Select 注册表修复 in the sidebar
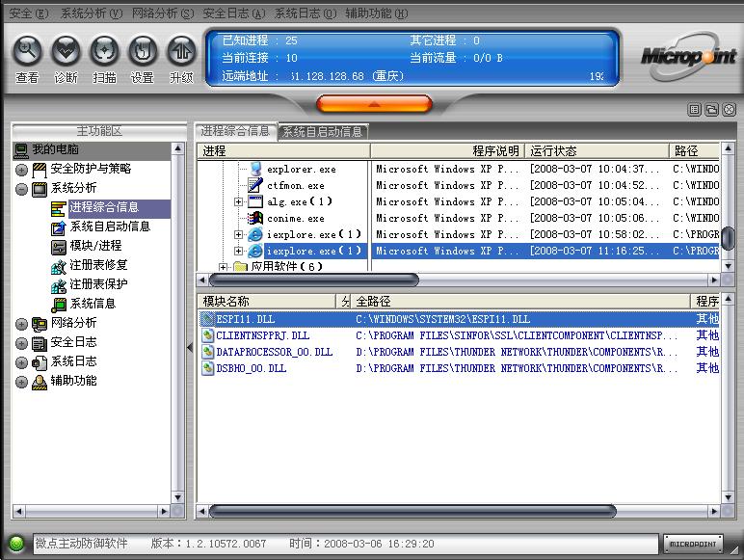Image resolution: width=744 pixels, height=560 pixels. pyautogui.click(x=97, y=265)
